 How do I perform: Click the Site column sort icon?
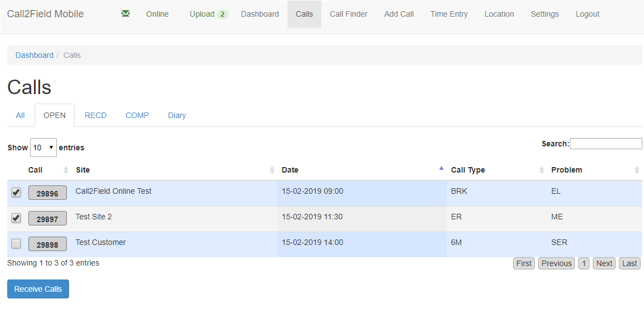[272, 170]
